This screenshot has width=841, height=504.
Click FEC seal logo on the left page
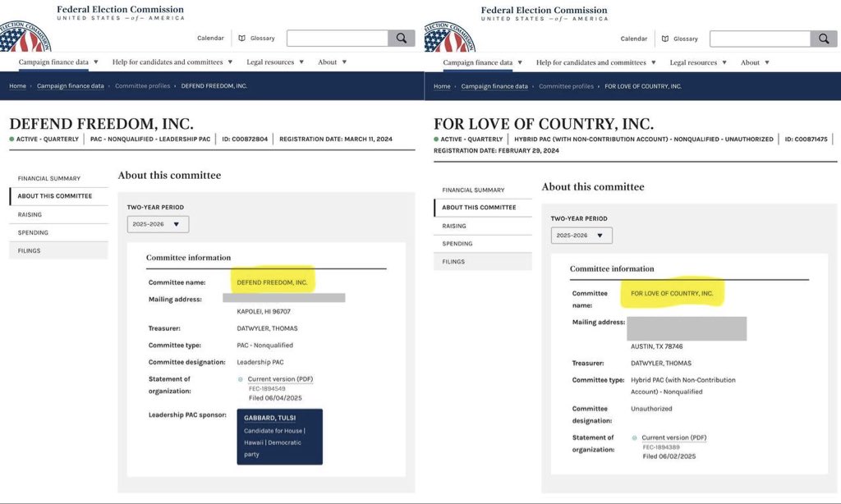pyautogui.click(x=25, y=36)
